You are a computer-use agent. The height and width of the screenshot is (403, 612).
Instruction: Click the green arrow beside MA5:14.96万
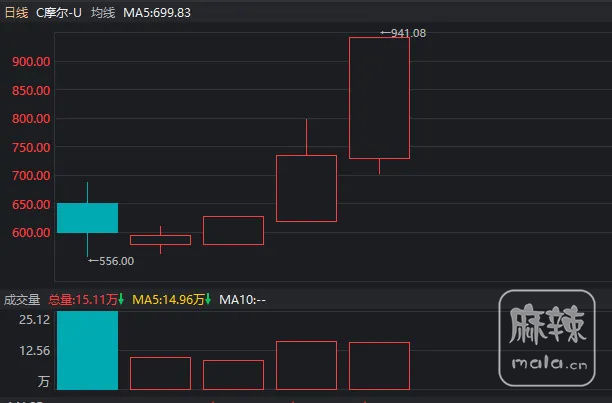point(209,299)
